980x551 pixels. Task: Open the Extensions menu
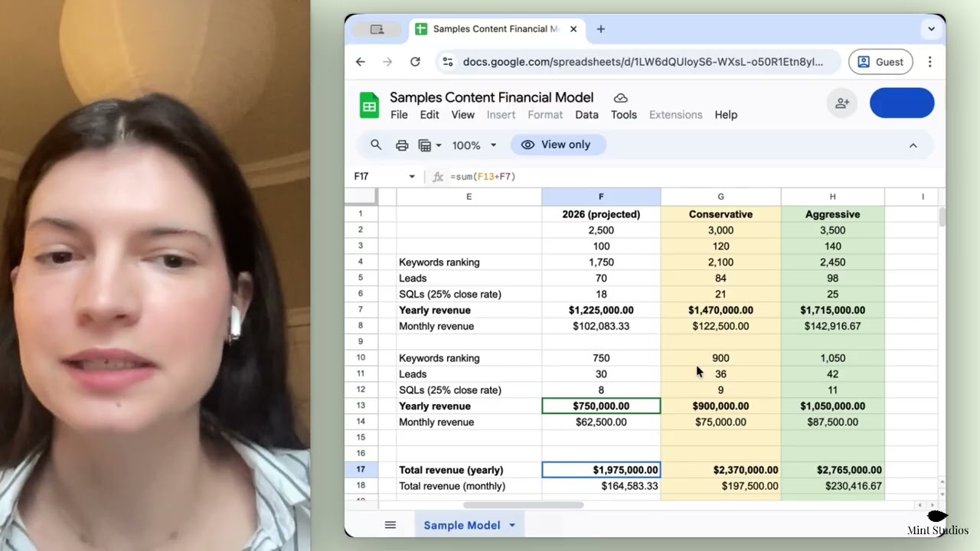[x=675, y=115]
